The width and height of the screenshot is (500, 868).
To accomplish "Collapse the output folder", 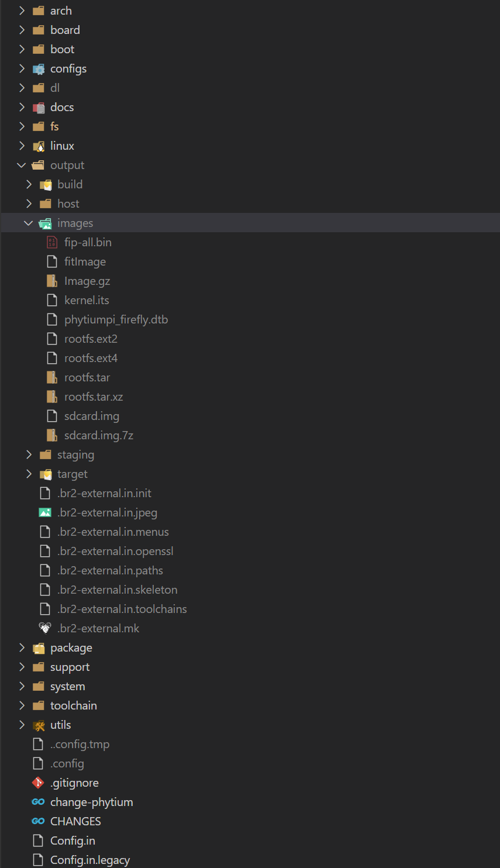I will point(22,165).
